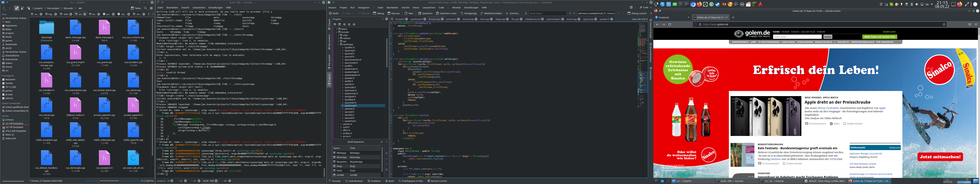Click the Build button in KDevelop toolbar

tap(333, 13)
